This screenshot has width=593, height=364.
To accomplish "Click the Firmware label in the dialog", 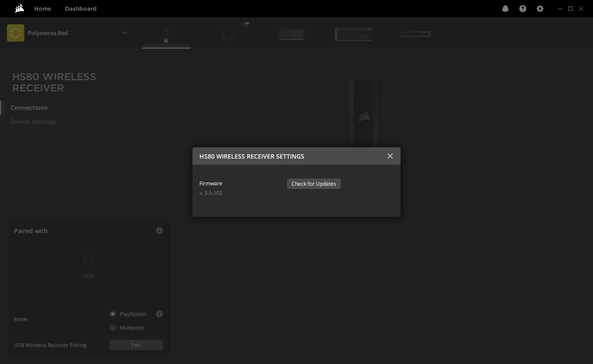I will click(211, 183).
